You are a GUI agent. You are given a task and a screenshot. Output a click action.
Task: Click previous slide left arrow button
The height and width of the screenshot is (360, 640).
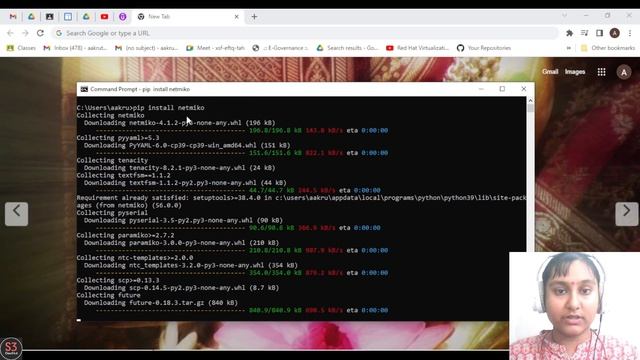pos(16,213)
